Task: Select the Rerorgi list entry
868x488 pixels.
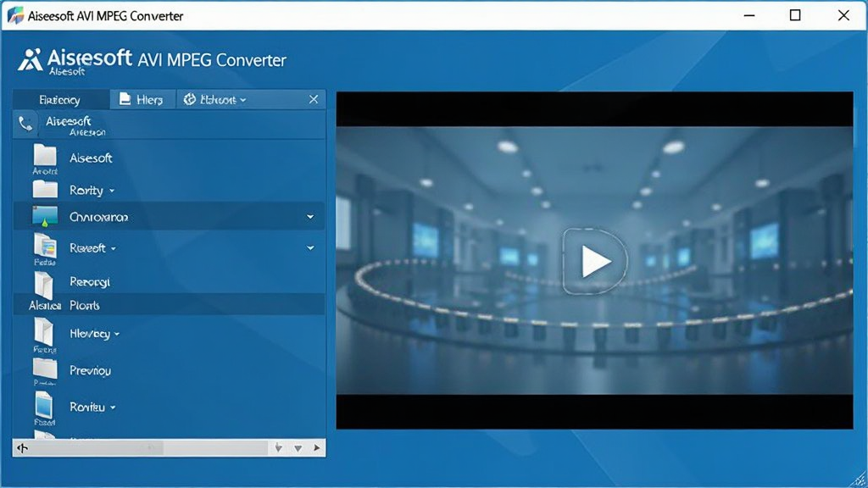Action: [90, 282]
